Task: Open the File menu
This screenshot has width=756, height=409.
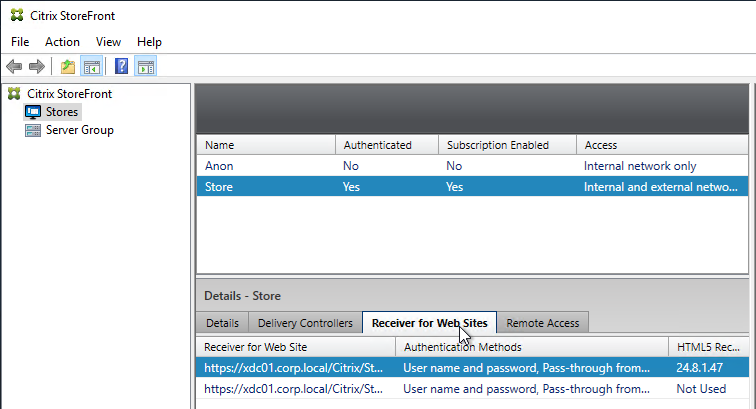Action: pos(21,42)
